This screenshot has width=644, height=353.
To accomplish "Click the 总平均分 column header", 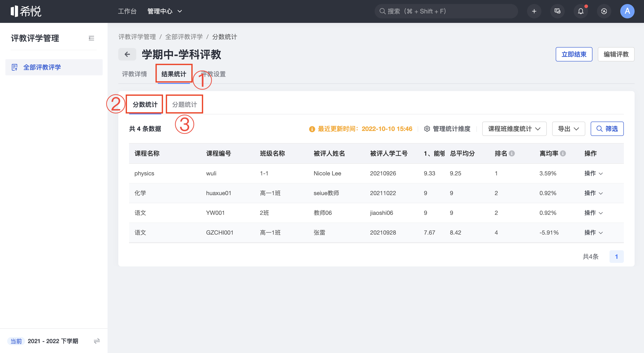I will [x=462, y=154].
